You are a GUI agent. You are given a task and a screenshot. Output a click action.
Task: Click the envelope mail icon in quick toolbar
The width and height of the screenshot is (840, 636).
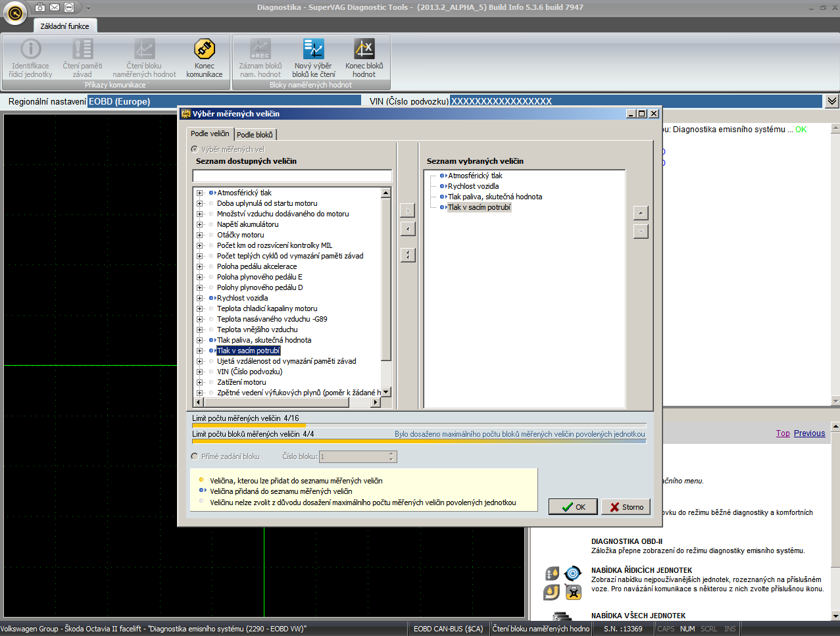tap(55, 7)
